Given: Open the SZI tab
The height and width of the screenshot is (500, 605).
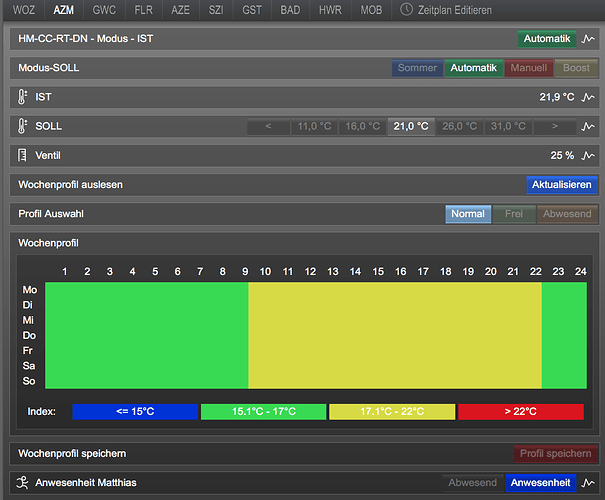Looking at the screenshot, I should [x=216, y=10].
